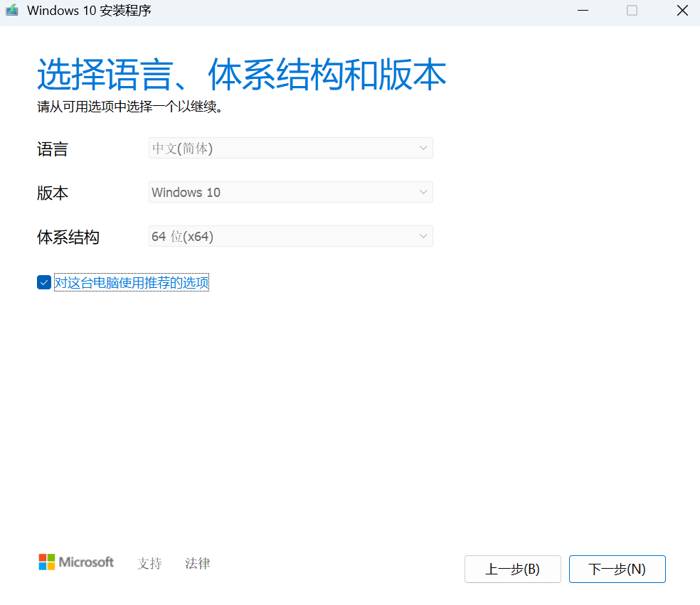Click the heading 选择语言、体系结构和版本
The height and width of the screenshot is (605, 700).
(242, 75)
